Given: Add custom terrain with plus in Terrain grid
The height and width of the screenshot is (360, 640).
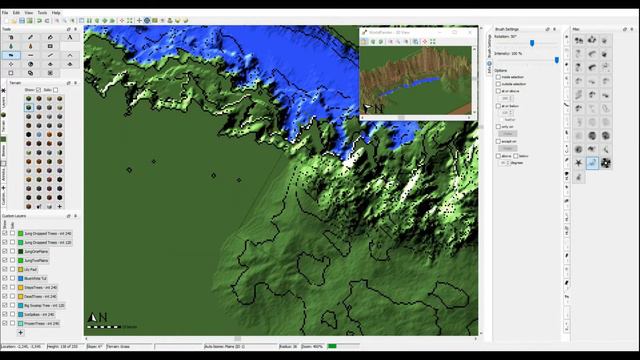Looking at the screenshot, I should click(x=60, y=207).
